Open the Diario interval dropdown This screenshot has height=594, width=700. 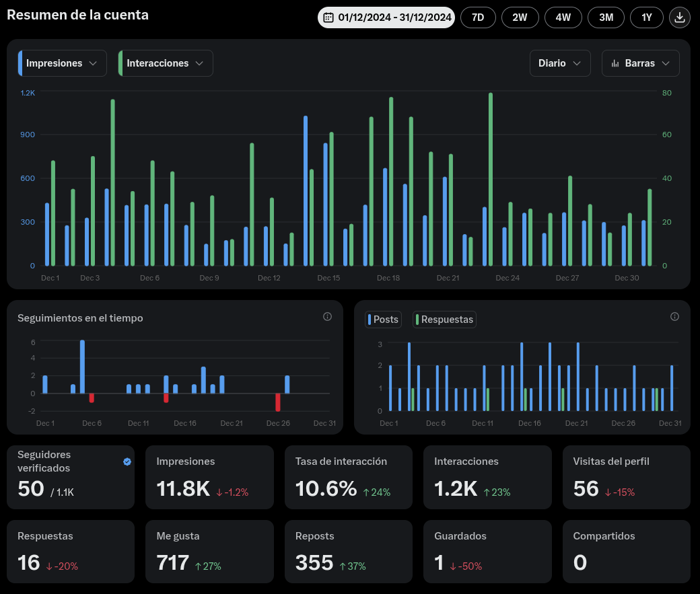pyautogui.click(x=560, y=63)
